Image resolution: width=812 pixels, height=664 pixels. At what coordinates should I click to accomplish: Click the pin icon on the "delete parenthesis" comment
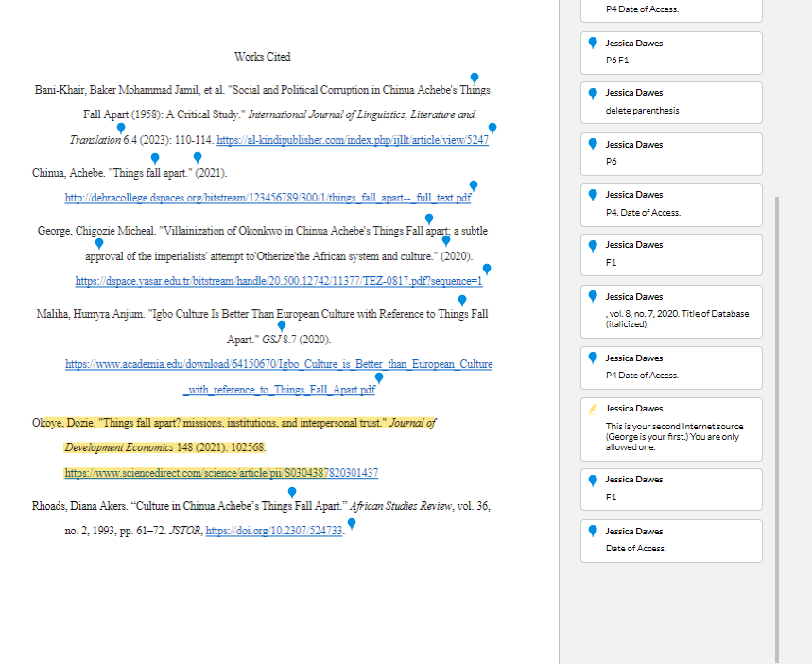(x=593, y=94)
